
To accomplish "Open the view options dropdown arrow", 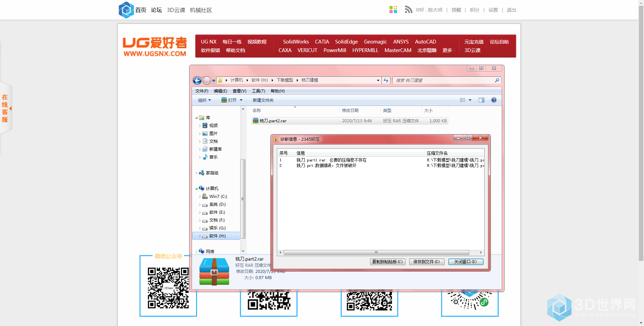I will tap(470, 100).
